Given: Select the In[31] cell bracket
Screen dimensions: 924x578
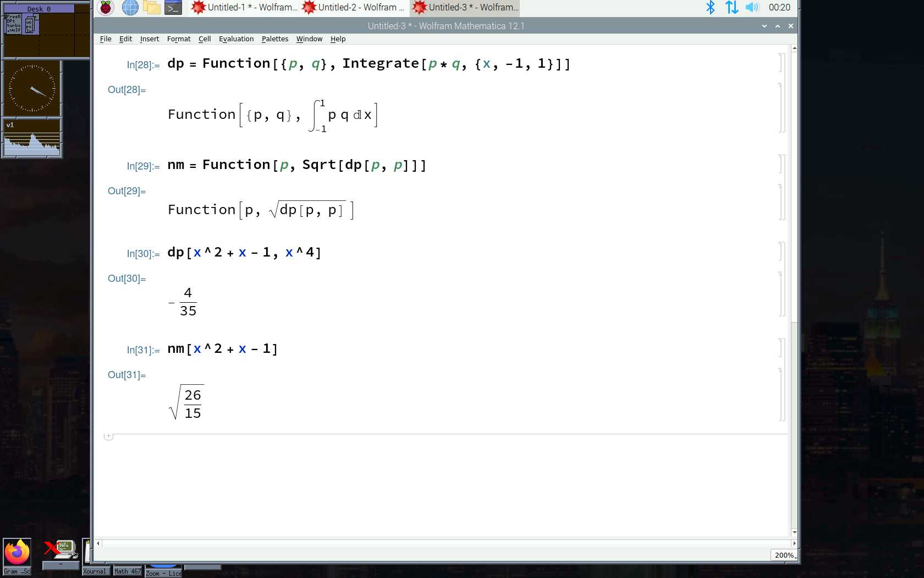Looking at the screenshot, I should coord(781,348).
